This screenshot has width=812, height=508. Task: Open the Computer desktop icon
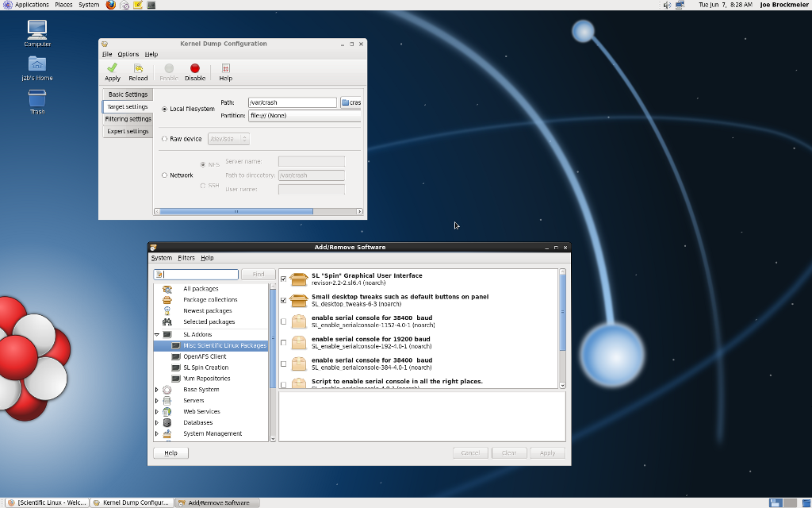37,30
